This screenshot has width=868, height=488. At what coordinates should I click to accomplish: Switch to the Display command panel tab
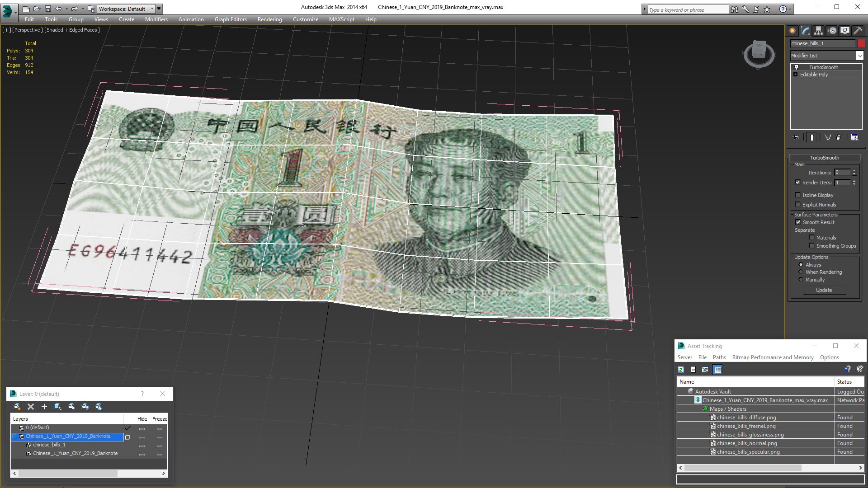pyautogui.click(x=845, y=31)
